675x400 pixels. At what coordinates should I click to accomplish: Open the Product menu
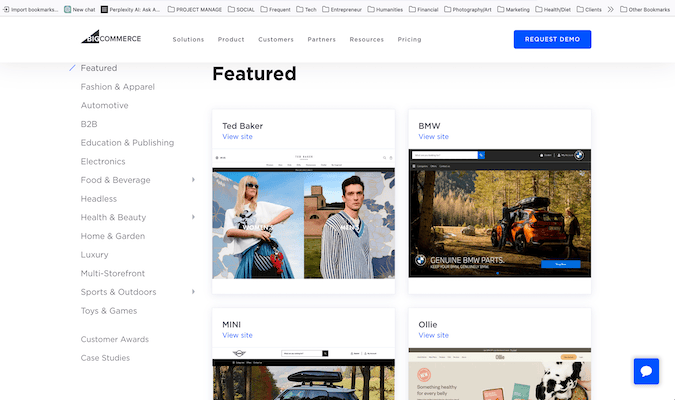tap(231, 39)
